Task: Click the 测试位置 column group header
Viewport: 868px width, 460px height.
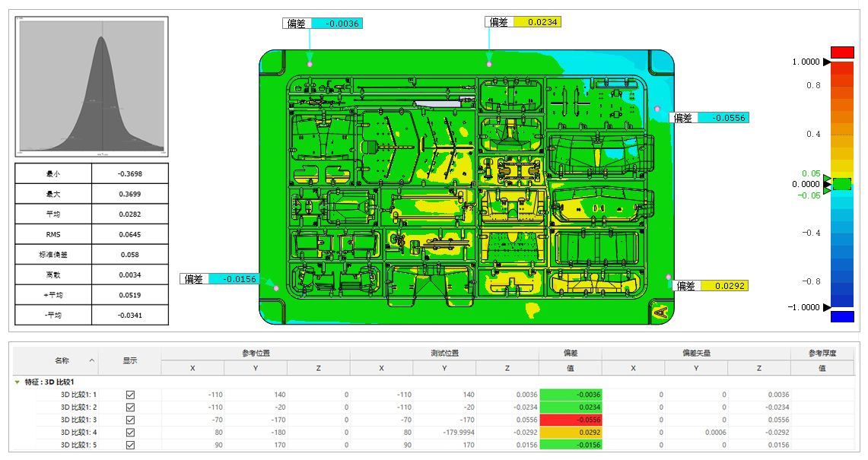Action: click(x=444, y=353)
